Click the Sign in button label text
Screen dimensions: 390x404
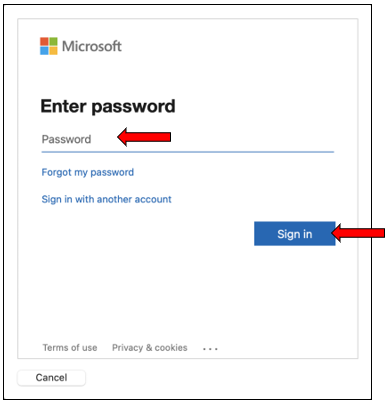tap(295, 234)
